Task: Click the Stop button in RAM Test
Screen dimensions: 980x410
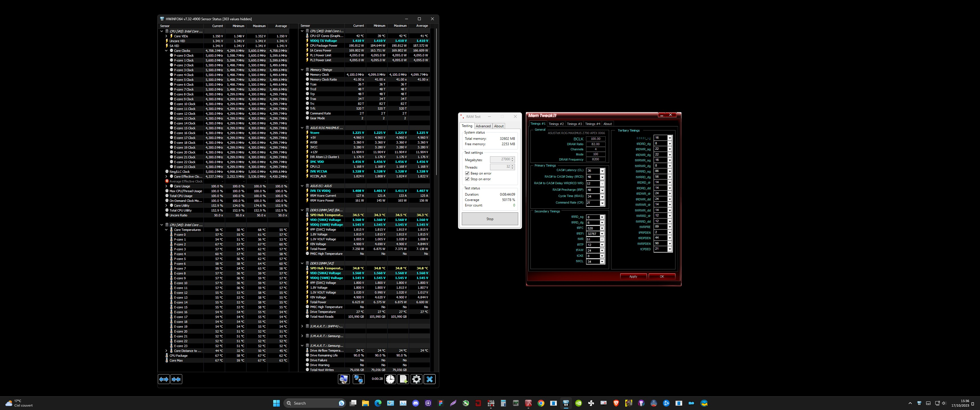Action: [490, 219]
